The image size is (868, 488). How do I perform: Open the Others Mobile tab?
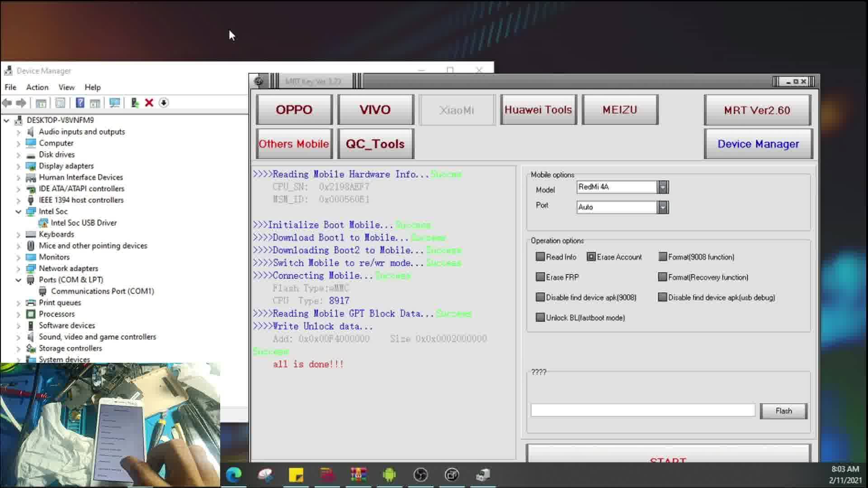pyautogui.click(x=294, y=144)
